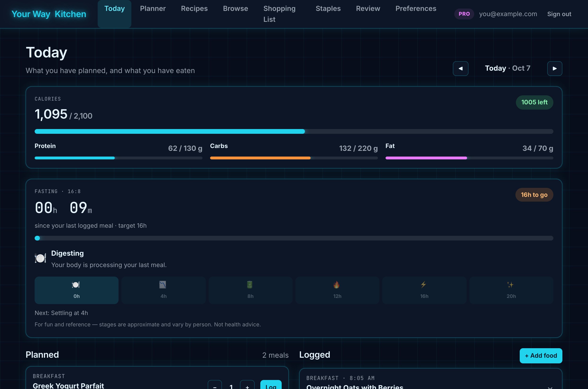Image resolution: width=588 pixels, height=389 pixels.
Task: Open the Today tab
Action: tap(114, 14)
